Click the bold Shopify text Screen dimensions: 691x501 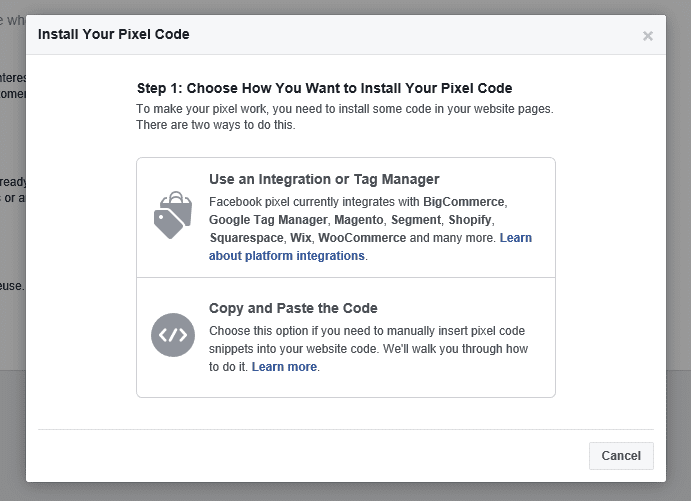click(x=471, y=220)
